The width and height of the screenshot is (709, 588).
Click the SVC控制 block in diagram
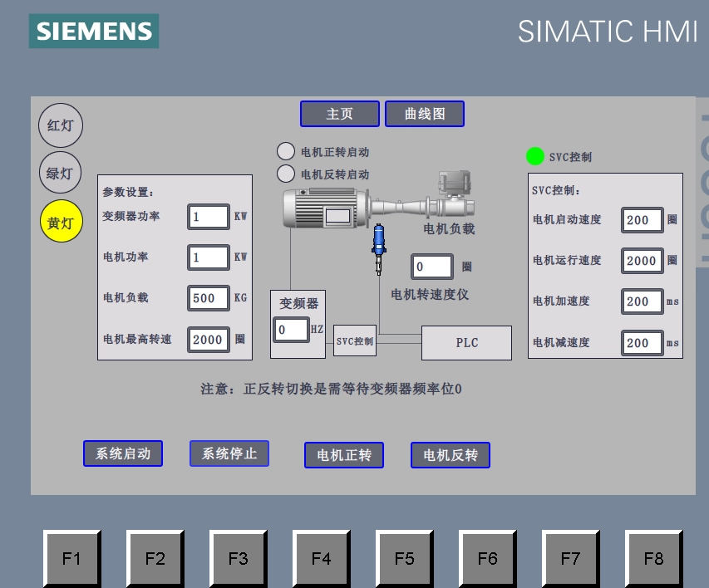(355, 341)
